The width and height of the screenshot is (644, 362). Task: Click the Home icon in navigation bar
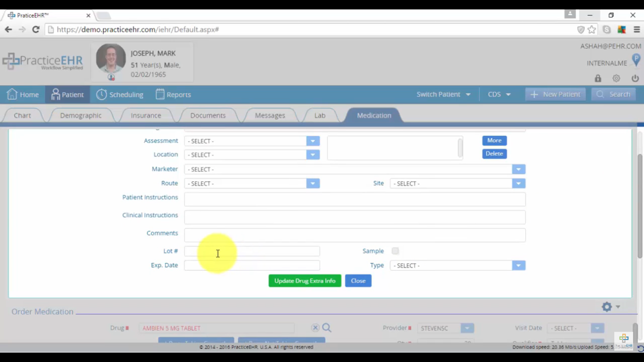click(12, 94)
